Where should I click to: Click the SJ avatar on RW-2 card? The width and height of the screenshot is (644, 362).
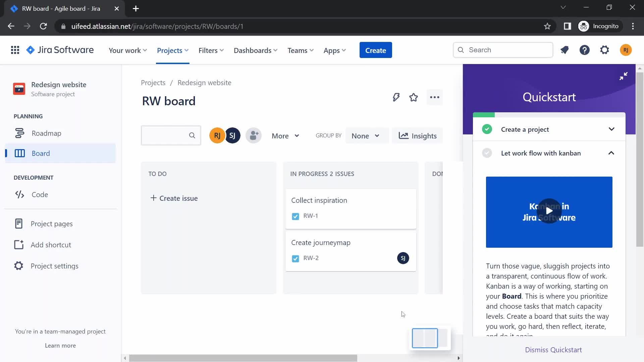tap(403, 258)
